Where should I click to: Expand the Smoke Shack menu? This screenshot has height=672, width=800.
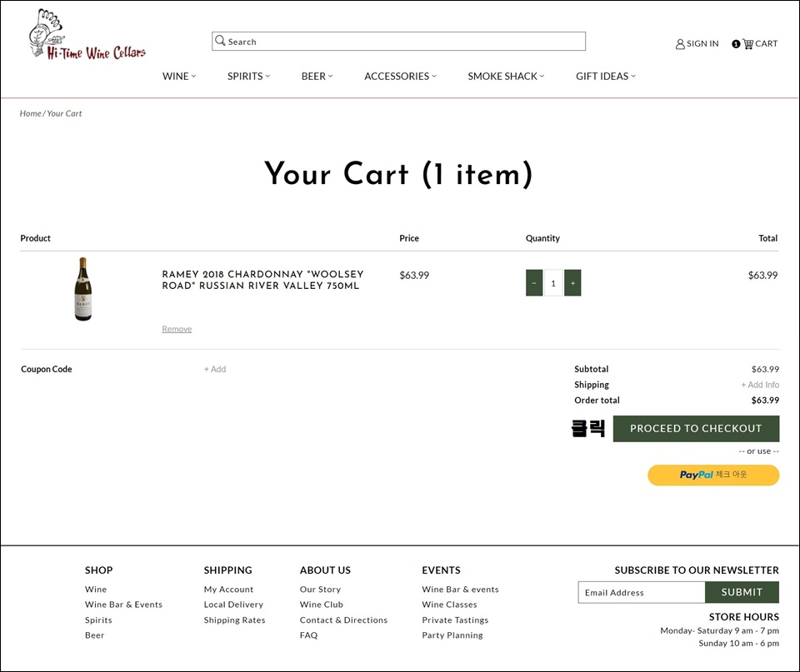click(506, 76)
